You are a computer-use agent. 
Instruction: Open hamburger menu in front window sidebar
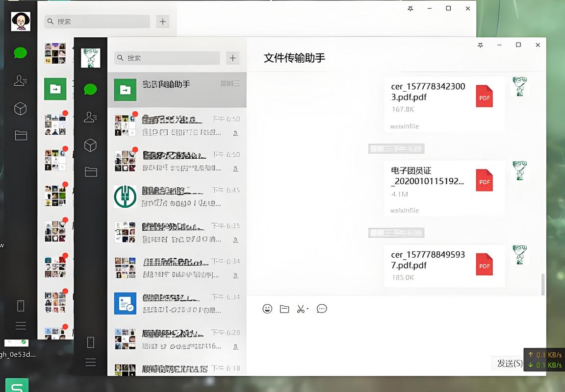pos(90,362)
